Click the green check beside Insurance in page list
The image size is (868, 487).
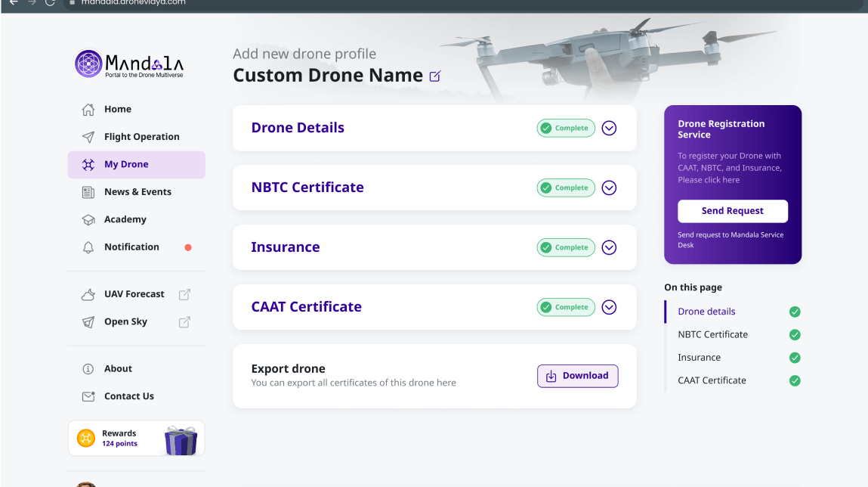click(x=795, y=358)
